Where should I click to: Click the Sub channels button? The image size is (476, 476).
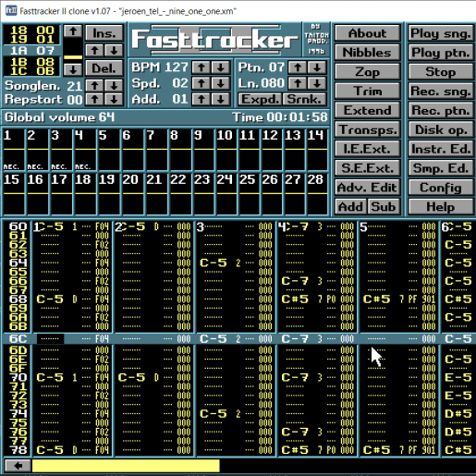[x=384, y=207]
